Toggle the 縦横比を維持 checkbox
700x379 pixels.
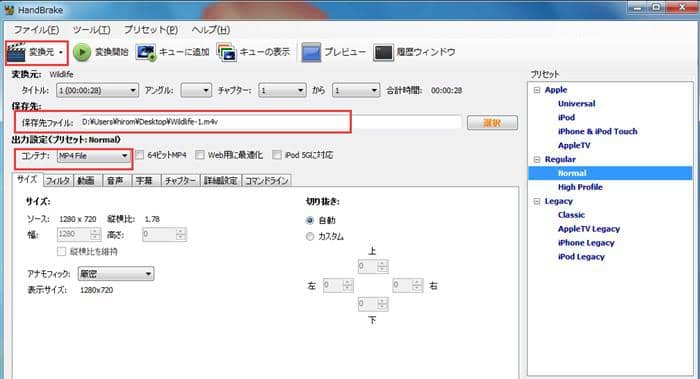(x=61, y=252)
